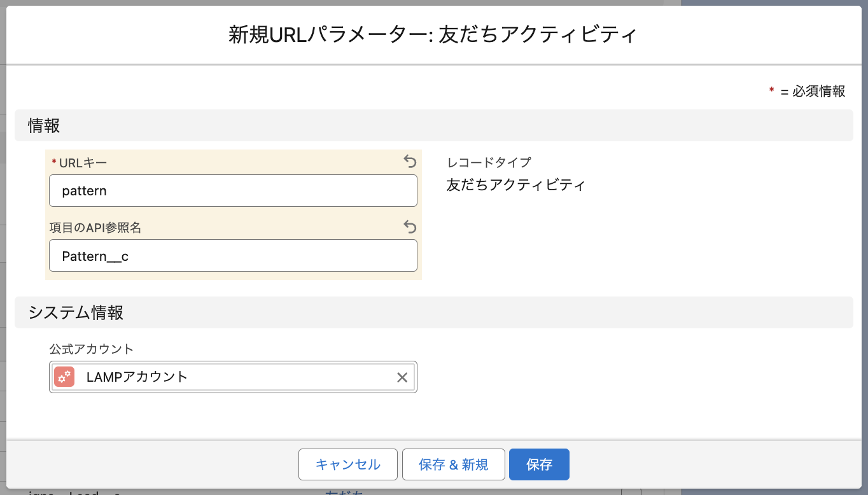This screenshot has height=495, width=868.
Task: Undo changes to URLキー field
Action: pos(410,162)
